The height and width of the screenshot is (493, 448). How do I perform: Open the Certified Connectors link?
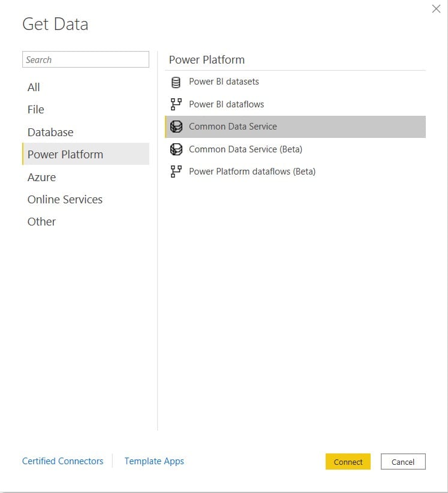click(62, 461)
